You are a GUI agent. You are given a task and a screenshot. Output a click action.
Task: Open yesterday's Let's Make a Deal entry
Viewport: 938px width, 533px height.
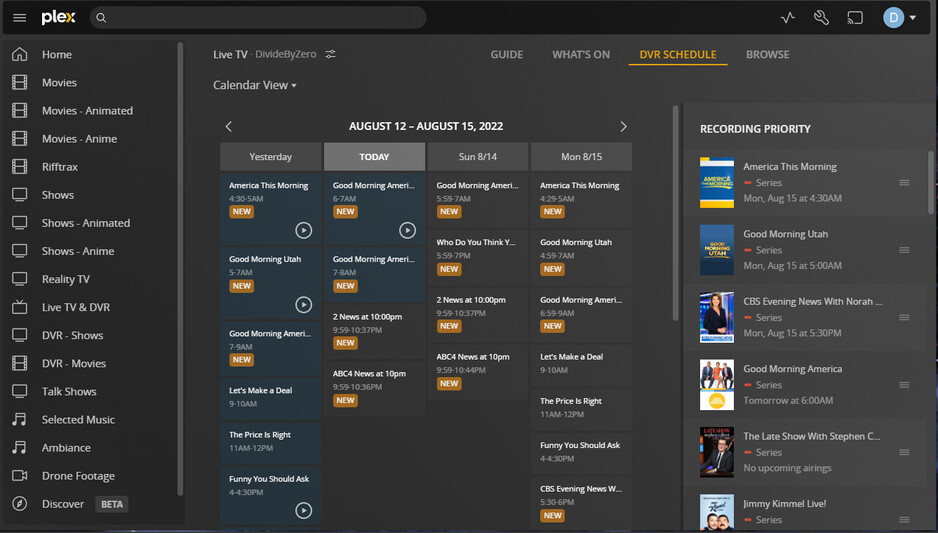point(270,398)
